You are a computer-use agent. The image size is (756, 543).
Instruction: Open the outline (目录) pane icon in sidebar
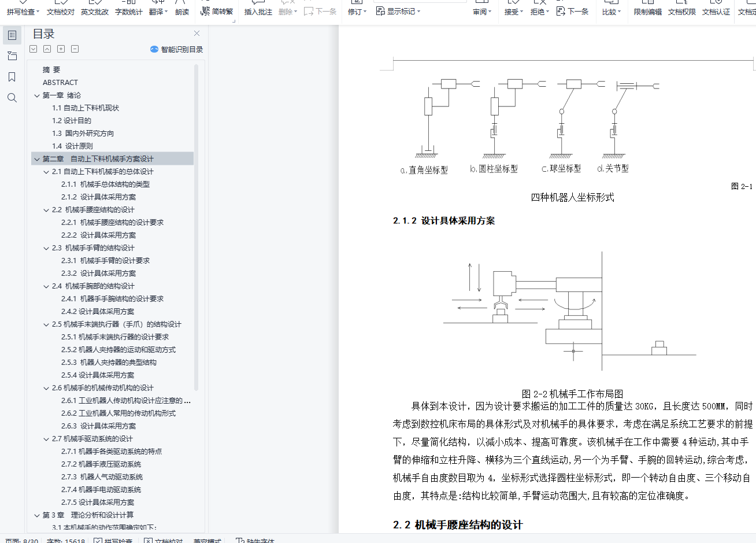(12, 35)
